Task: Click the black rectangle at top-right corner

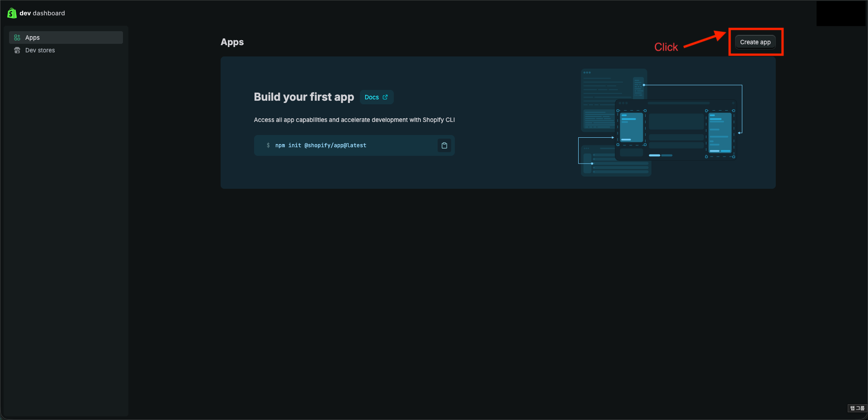Action: [x=841, y=13]
